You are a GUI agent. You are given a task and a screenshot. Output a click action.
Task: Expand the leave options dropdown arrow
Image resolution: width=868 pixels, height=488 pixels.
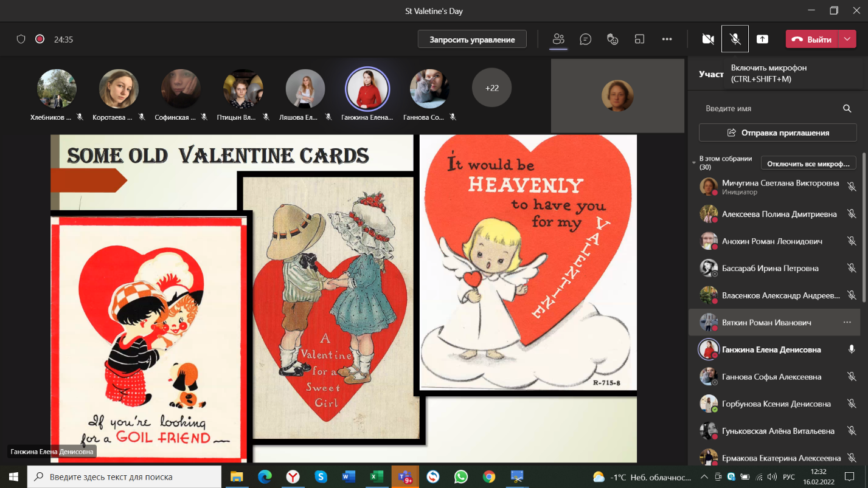847,40
